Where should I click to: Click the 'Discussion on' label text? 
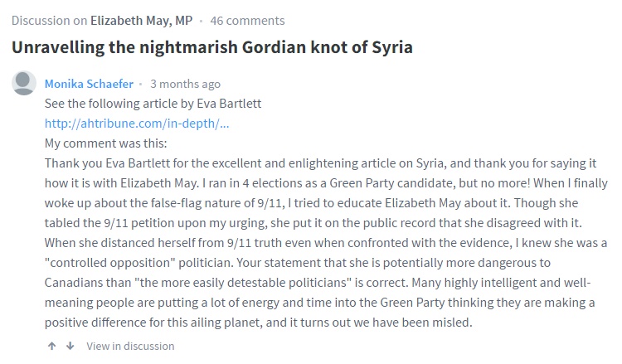point(48,21)
